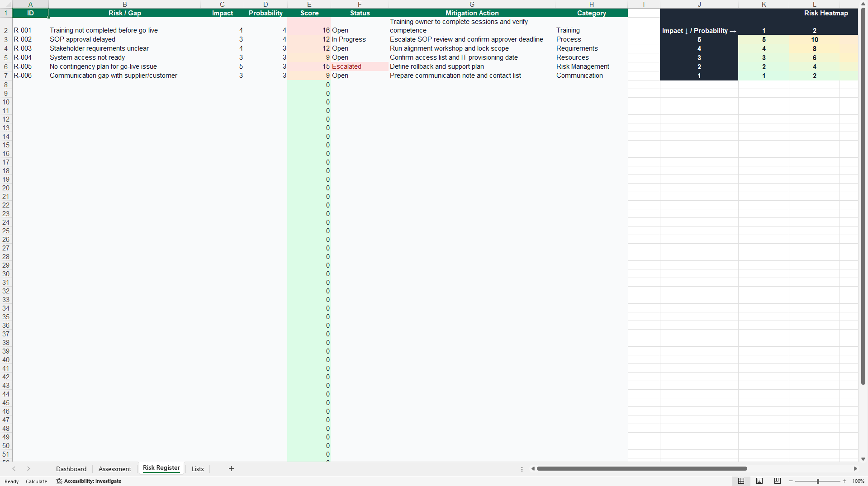The width and height of the screenshot is (868, 486).
Task: Select the Risk Register sheet tab
Action: [161, 468]
